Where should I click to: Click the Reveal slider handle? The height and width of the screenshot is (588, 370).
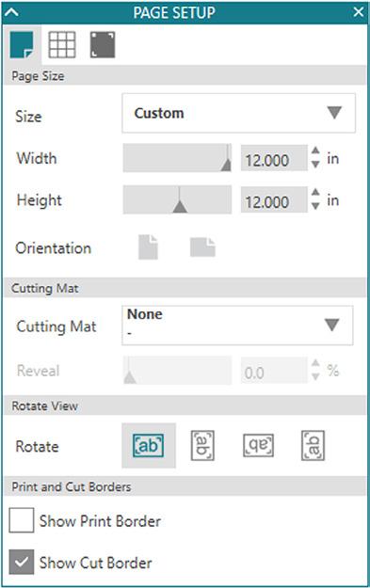point(130,377)
